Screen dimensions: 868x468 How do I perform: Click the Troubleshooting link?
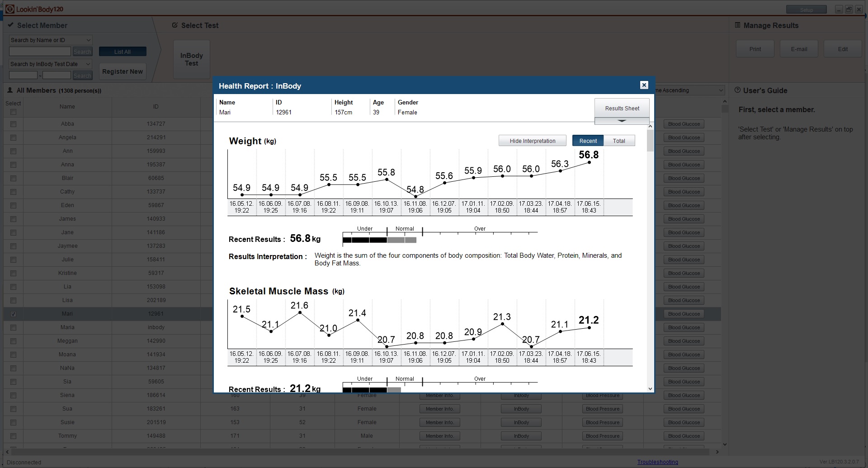tap(657, 462)
